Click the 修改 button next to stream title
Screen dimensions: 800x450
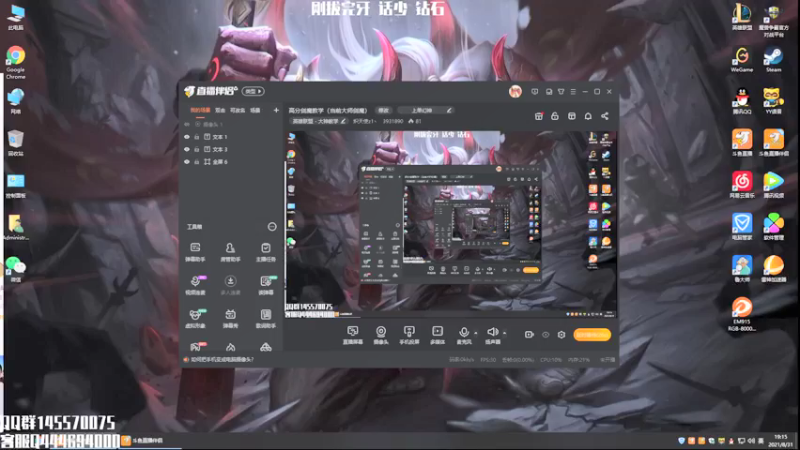384,110
